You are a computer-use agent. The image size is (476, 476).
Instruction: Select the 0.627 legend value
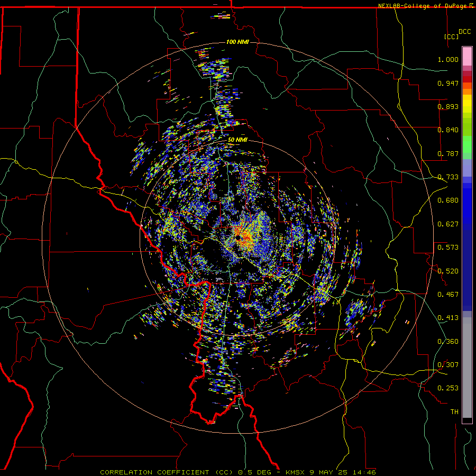click(x=448, y=224)
